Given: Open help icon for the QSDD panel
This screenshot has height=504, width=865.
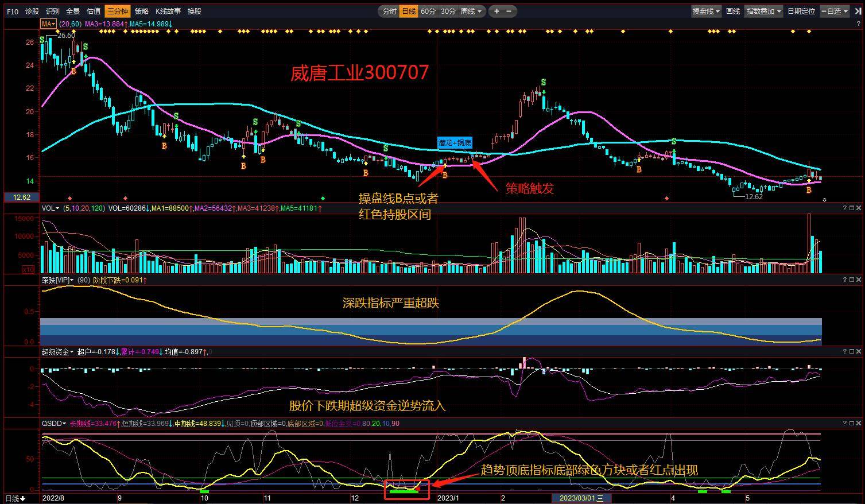Looking at the screenshot, I should (845, 423).
